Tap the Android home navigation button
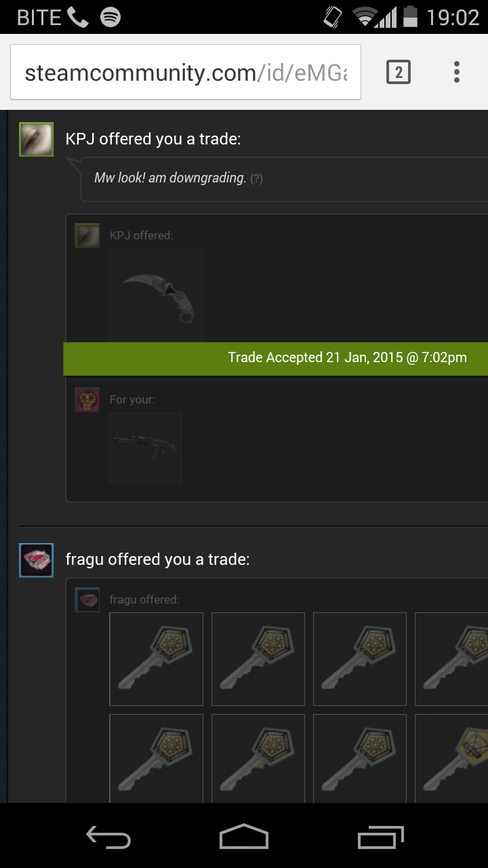Screen dimensions: 488x868 [x=244, y=837]
